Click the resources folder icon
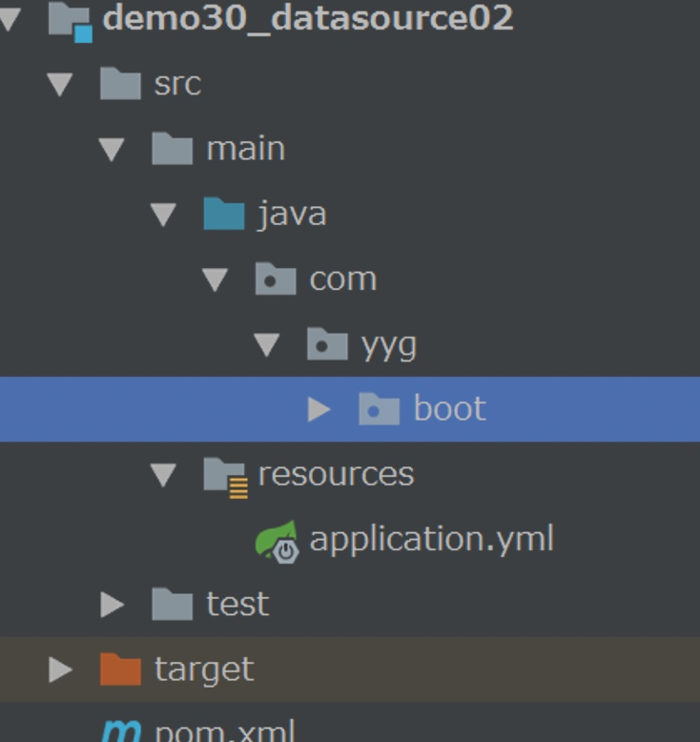This screenshot has width=700, height=742. 225,478
